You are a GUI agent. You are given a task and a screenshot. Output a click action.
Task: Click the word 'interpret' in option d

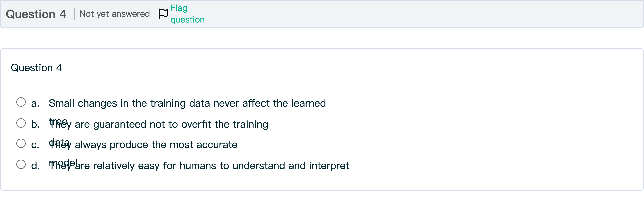tap(329, 165)
